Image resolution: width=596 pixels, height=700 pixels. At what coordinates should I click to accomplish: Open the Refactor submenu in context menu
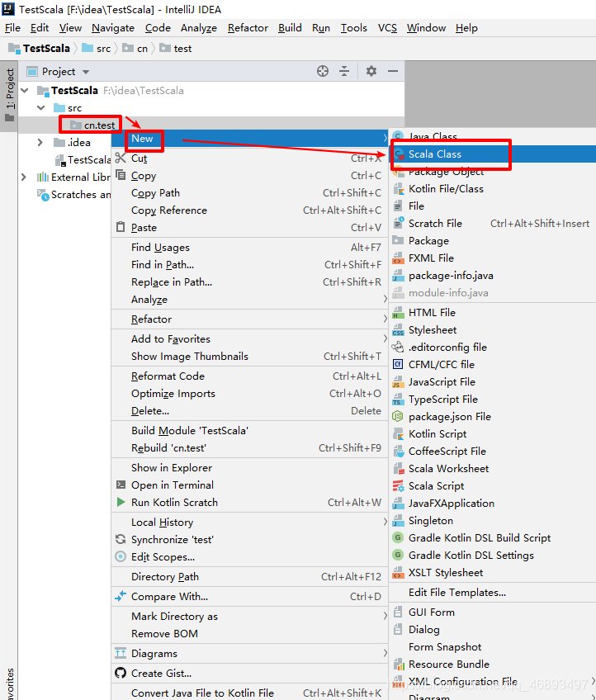click(250, 319)
